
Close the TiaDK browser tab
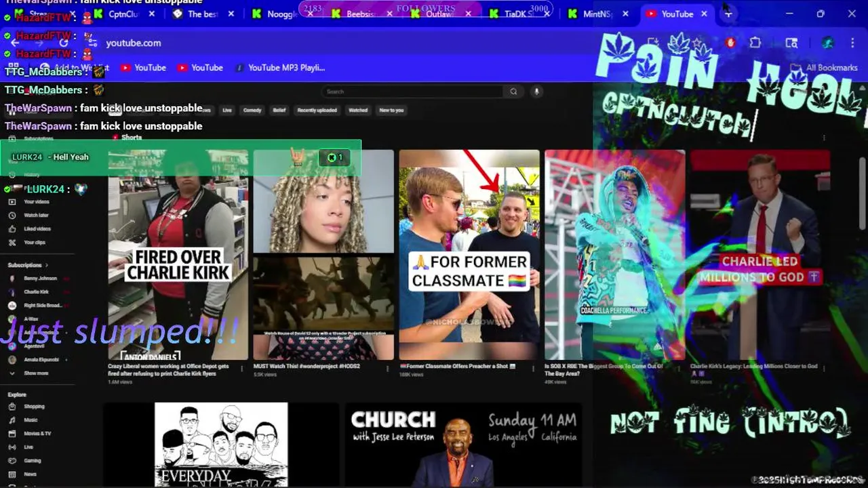pos(547,14)
